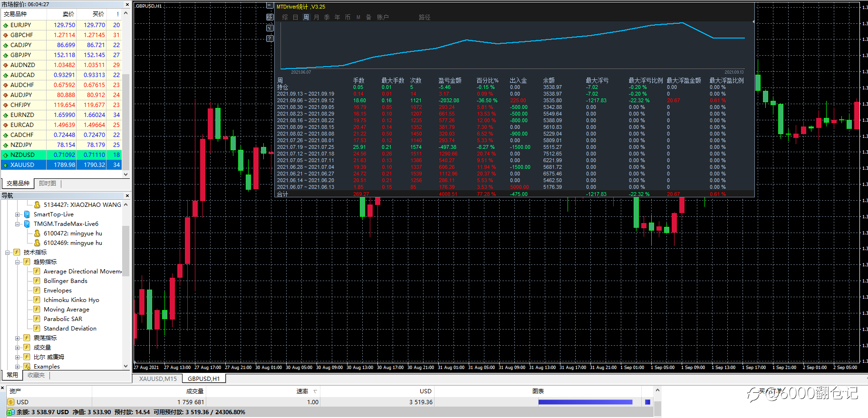Click the 账户 button in MTDriver
This screenshot has height=418, width=868.
(x=383, y=17)
